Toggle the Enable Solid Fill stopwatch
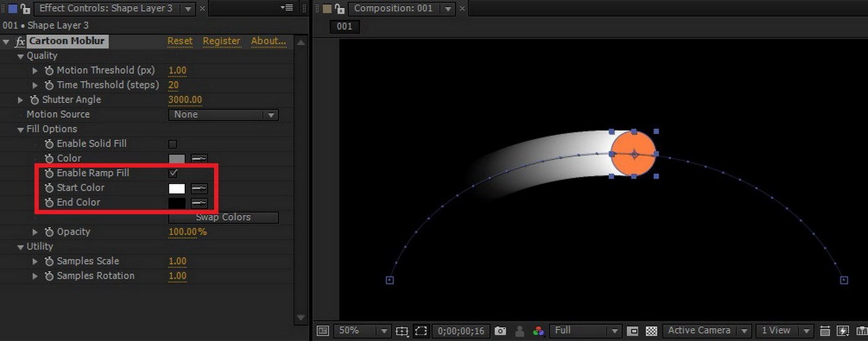The height and width of the screenshot is (341, 868). [49, 144]
